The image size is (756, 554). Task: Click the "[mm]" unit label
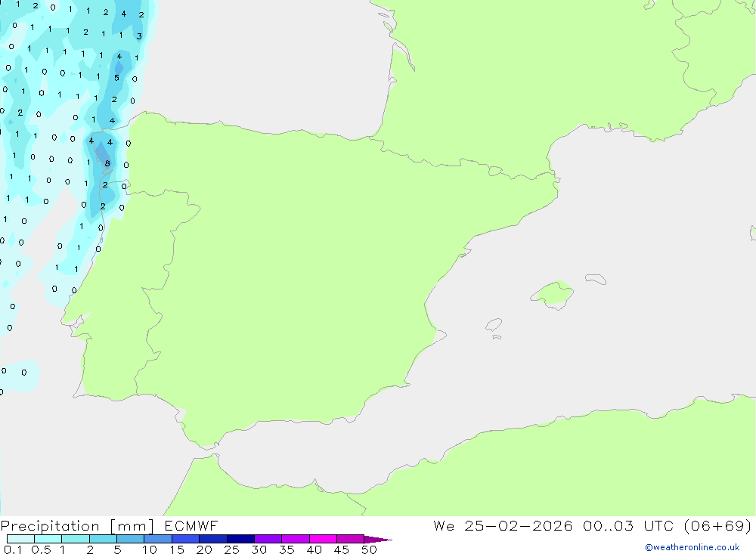[x=132, y=526]
